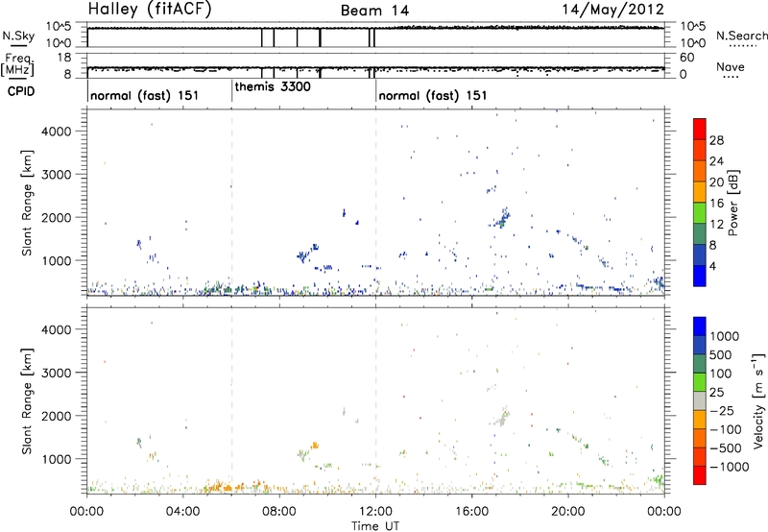Click the '500' label on Velocity colorbar

click(x=721, y=355)
